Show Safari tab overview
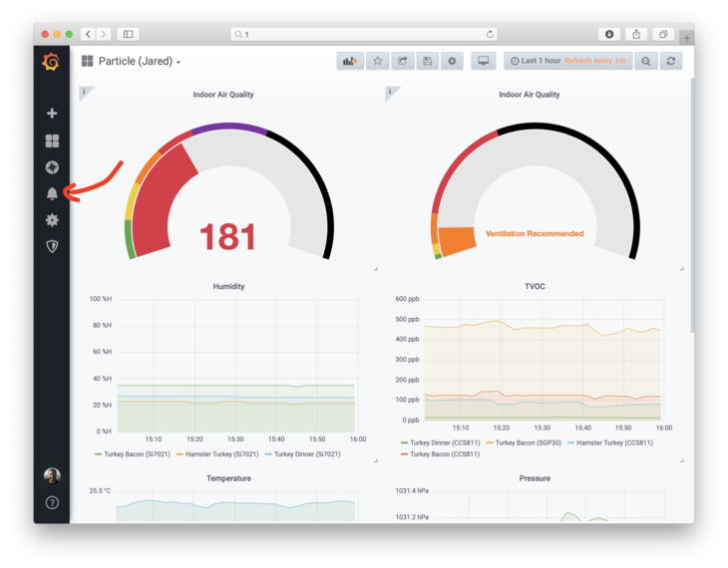This screenshot has height=568, width=728. tap(663, 34)
